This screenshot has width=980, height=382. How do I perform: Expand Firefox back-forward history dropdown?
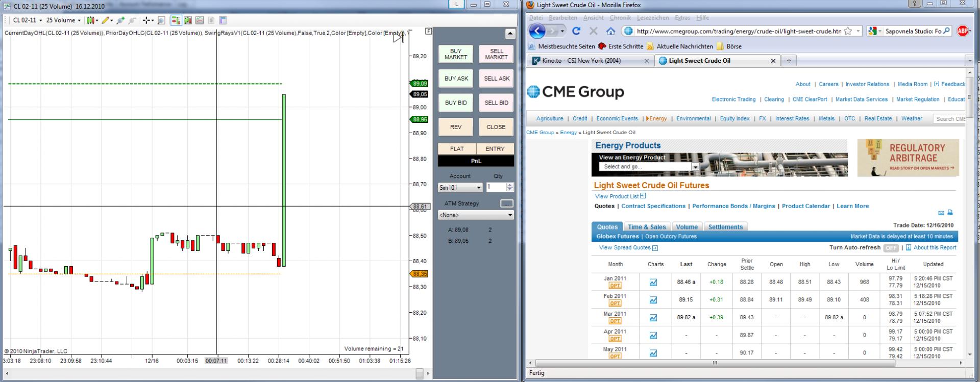pos(562,31)
